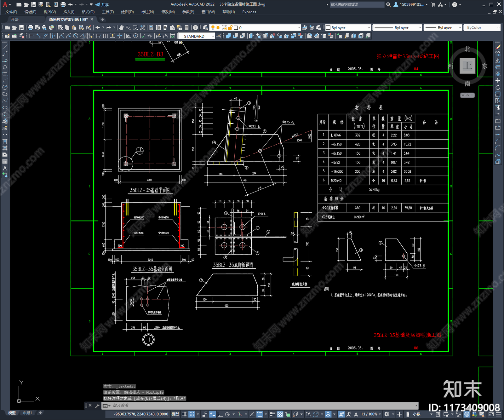Toggle annotation visibility on status bar
This screenshot has width=504, height=420.
pos(341,414)
